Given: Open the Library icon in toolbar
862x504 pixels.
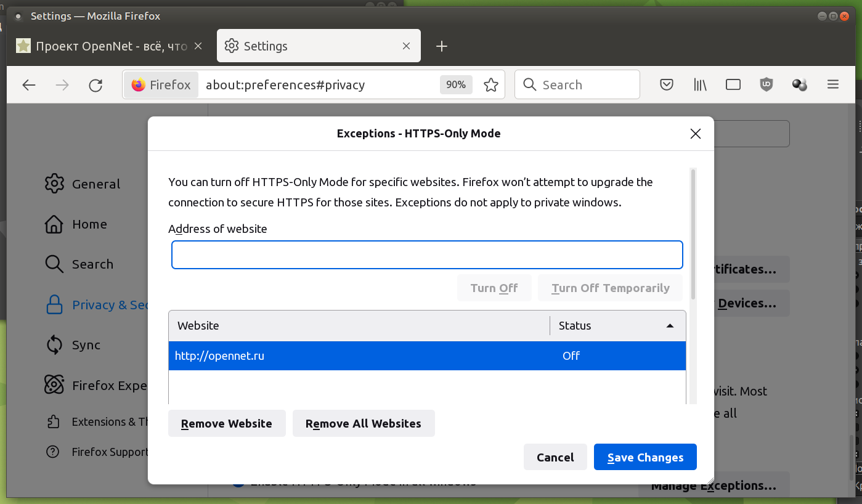Looking at the screenshot, I should [700, 85].
